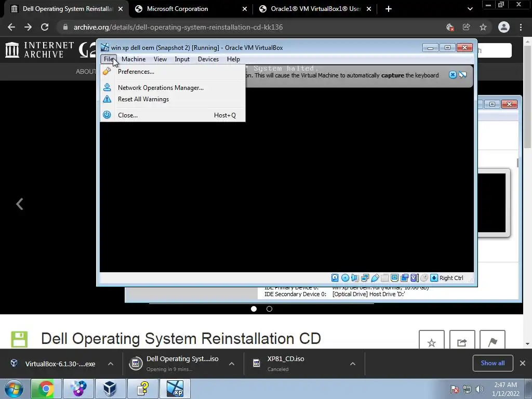Open the VirtualBox cube taskbar icon
This screenshot has height=399, width=532.
pyautogui.click(x=110, y=389)
